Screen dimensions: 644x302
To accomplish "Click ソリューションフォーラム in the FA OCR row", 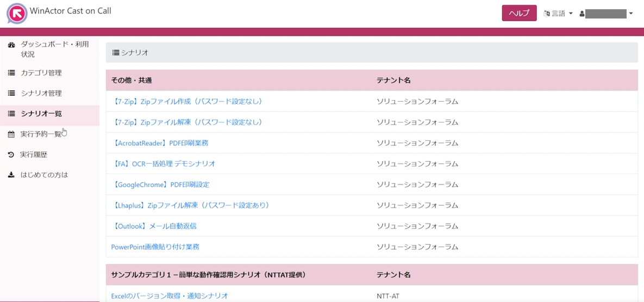I will coord(417,164).
